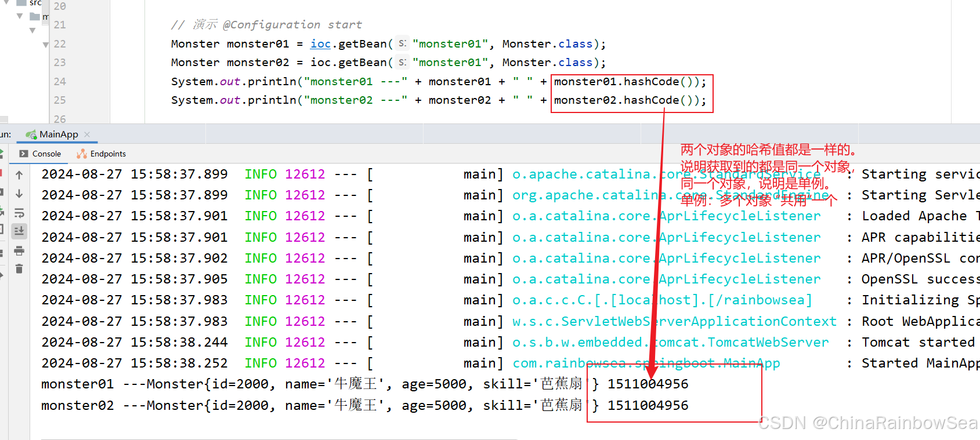Click the gutter at line number 23
Image resolution: width=980 pixels, height=440 pixels.
60,63
